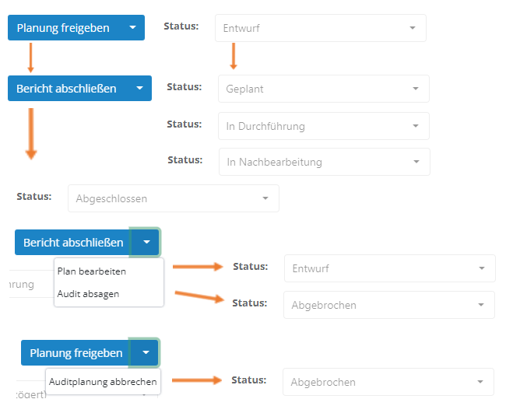Expand arrow of Bericht abschließen beside Geplant
The image size is (513, 420).
139,89
